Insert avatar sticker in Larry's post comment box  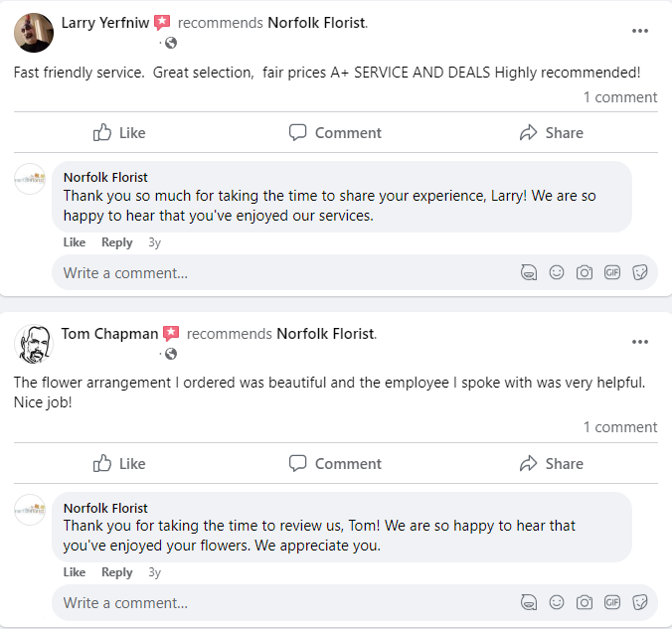pyautogui.click(x=529, y=272)
